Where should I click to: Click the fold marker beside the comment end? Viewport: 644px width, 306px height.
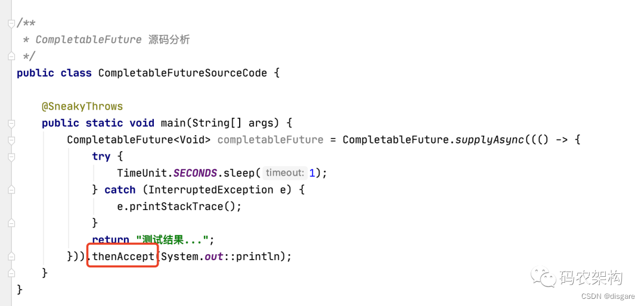pos(11,56)
